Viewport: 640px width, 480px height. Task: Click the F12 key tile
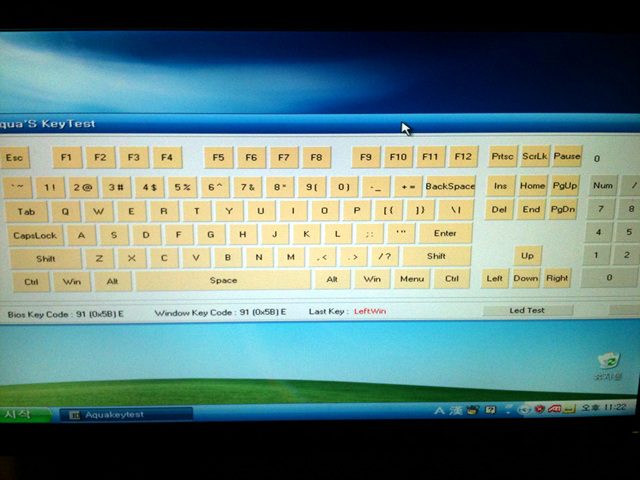(463, 156)
